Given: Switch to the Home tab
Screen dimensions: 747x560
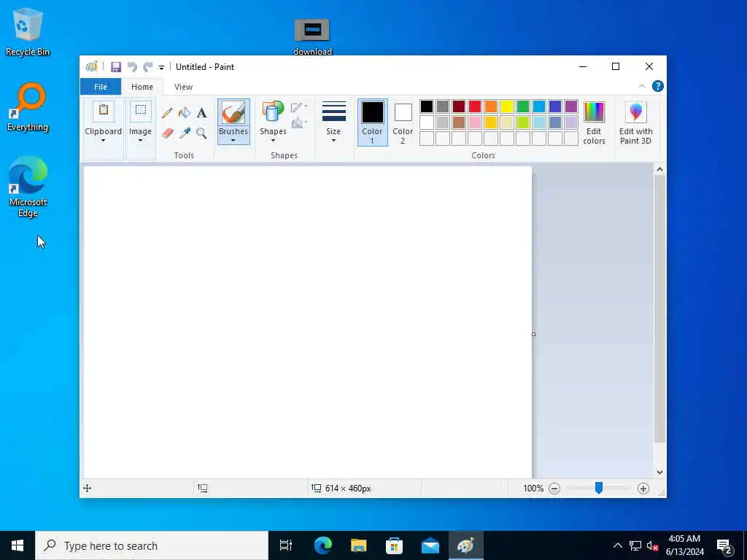Looking at the screenshot, I should pos(142,87).
